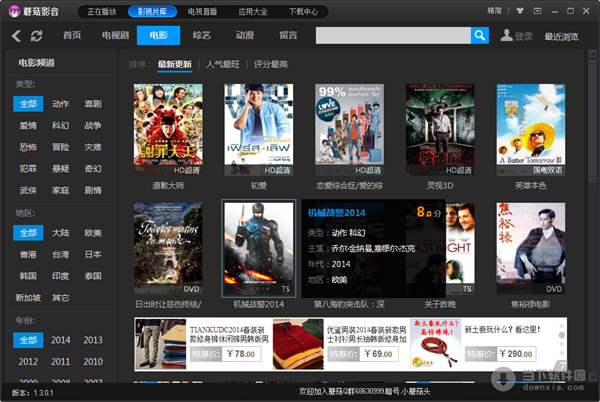Screen dimensions: 600x402
Task: Filter year by 2011
Action: 60,361
